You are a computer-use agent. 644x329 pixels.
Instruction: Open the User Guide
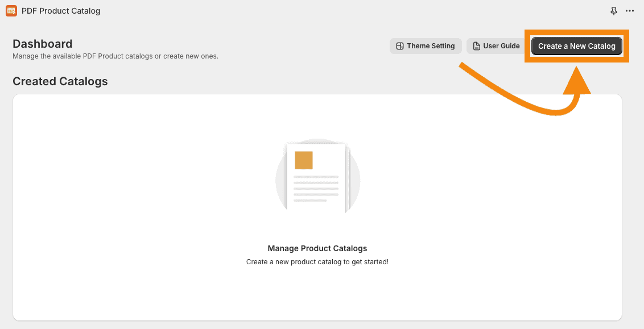click(x=497, y=46)
